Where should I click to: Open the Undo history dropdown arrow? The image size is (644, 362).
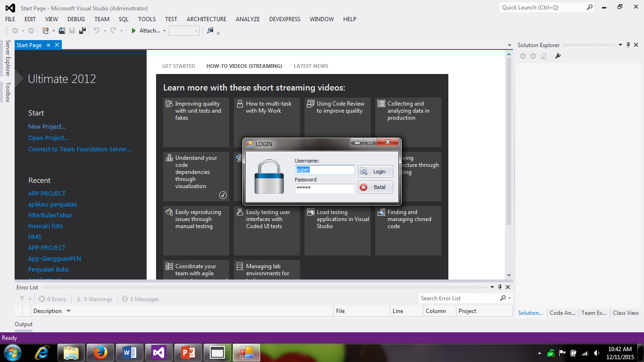(104, 31)
